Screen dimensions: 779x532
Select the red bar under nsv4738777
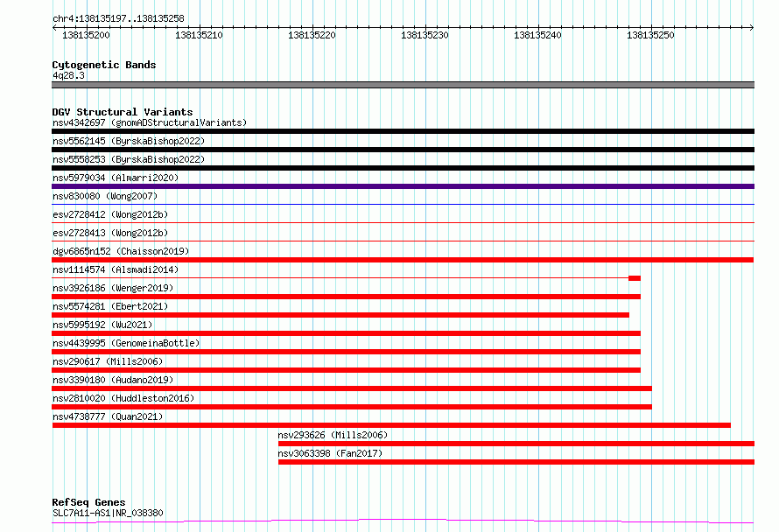[x=391, y=425]
